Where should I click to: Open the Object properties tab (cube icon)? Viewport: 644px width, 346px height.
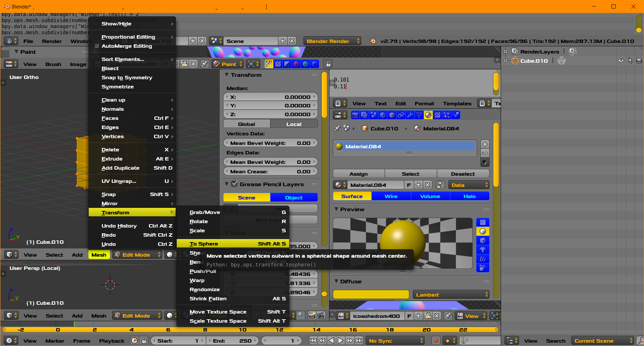(392, 115)
